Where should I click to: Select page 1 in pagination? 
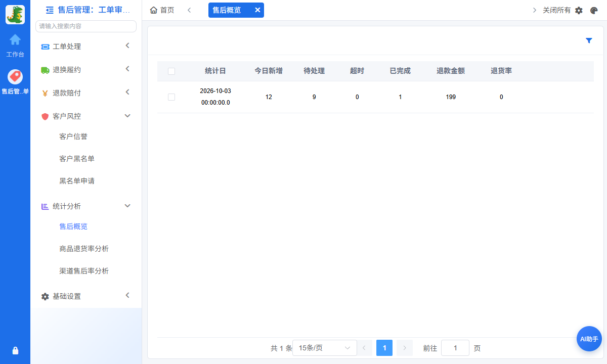click(384, 348)
